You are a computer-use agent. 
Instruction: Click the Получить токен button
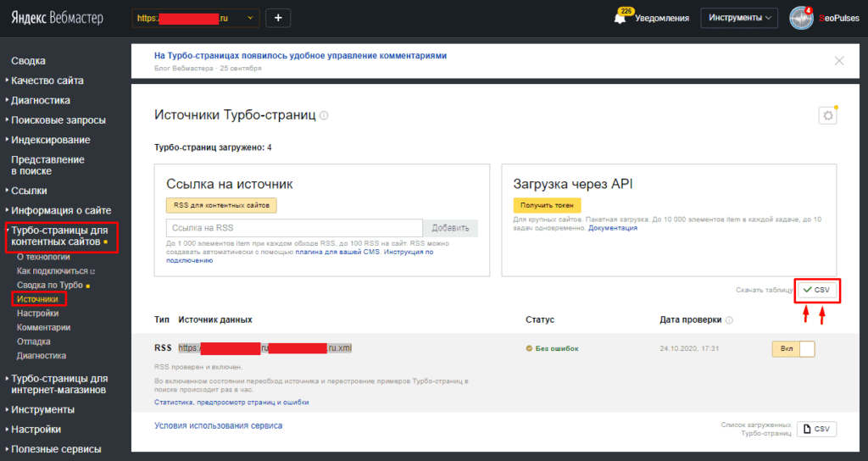click(547, 205)
